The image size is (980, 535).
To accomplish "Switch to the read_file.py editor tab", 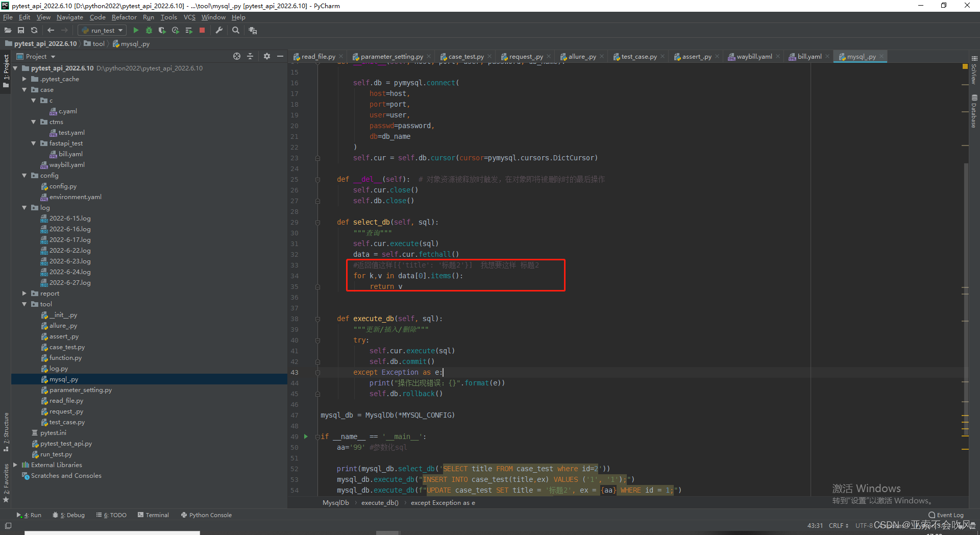I will point(318,57).
